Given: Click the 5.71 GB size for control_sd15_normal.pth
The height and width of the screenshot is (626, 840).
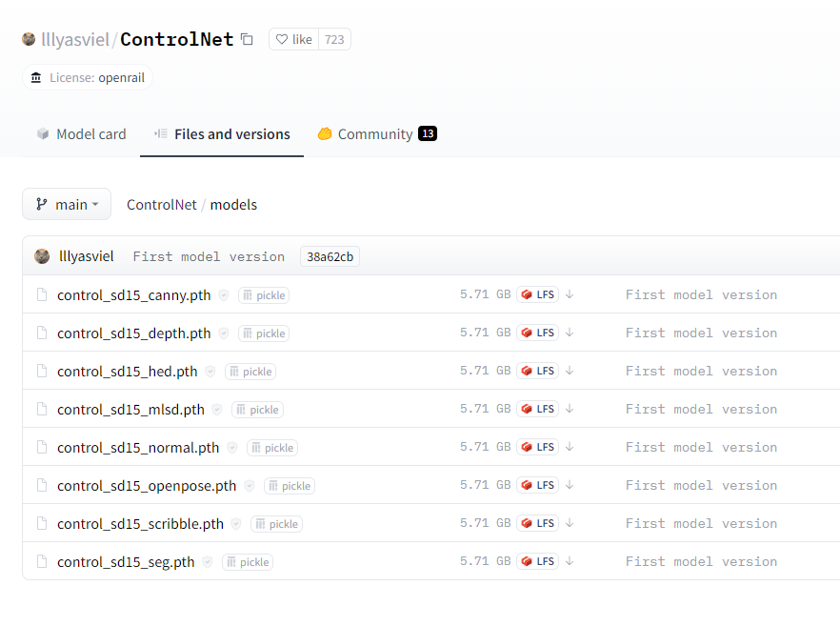Looking at the screenshot, I should point(486,447).
